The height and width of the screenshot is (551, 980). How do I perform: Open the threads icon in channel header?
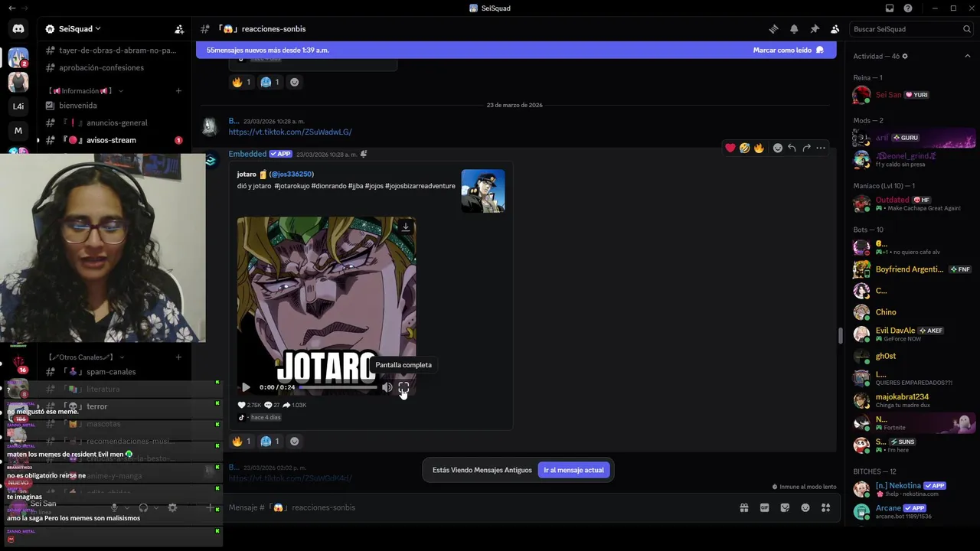click(773, 29)
